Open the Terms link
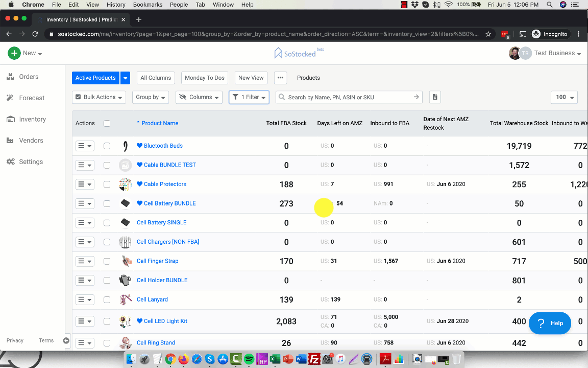Viewport: 588px width, 368px height. (x=46, y=340)
